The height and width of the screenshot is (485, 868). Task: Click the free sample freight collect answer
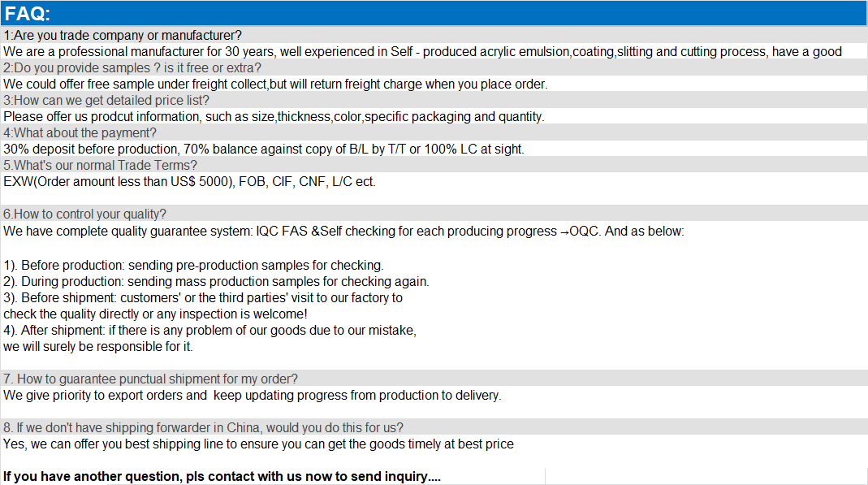coord(275,84)
